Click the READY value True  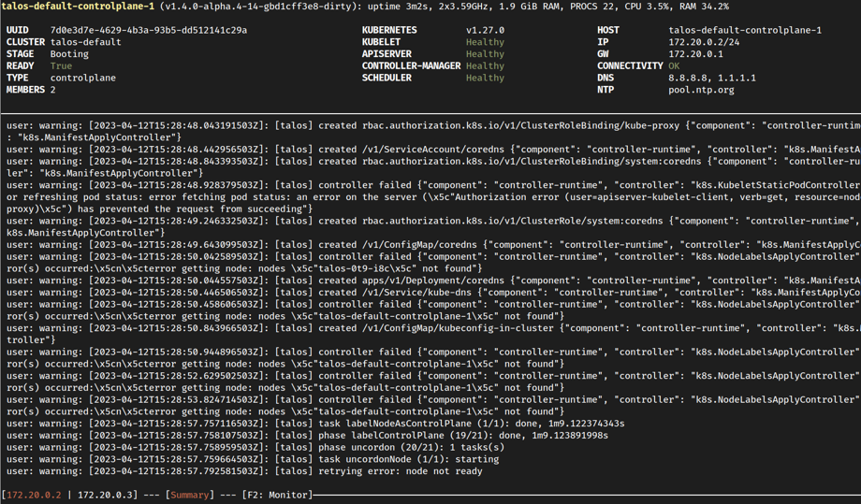point(61,65)
